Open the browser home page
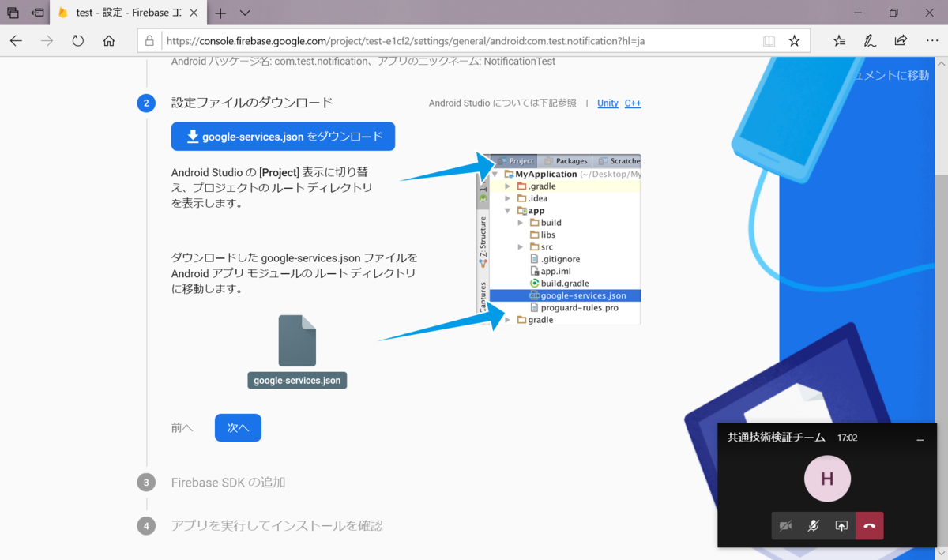This screenshot has width=948, height=560. pos(109,41)
